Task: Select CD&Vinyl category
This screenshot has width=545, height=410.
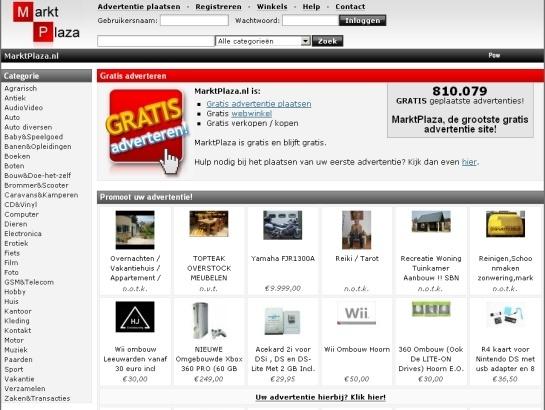Action: pyautogui.click(x=21, y=205)
